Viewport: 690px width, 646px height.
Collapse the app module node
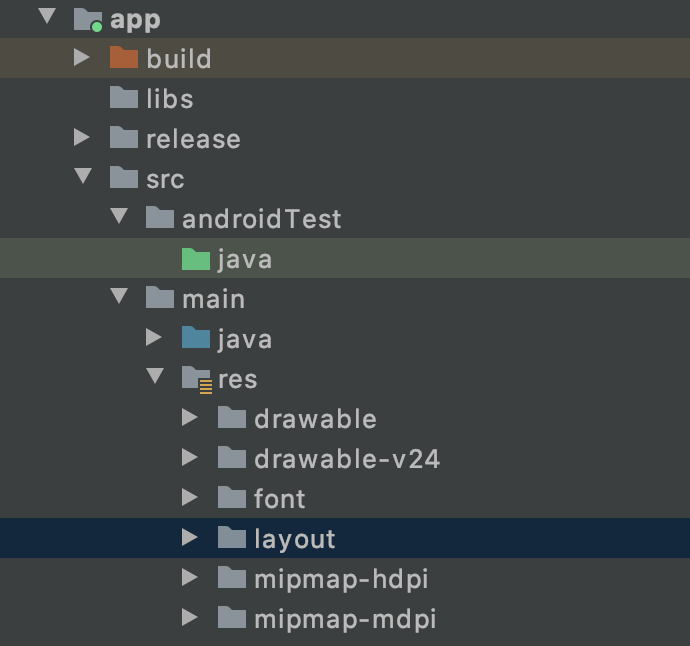click(47, 16)
